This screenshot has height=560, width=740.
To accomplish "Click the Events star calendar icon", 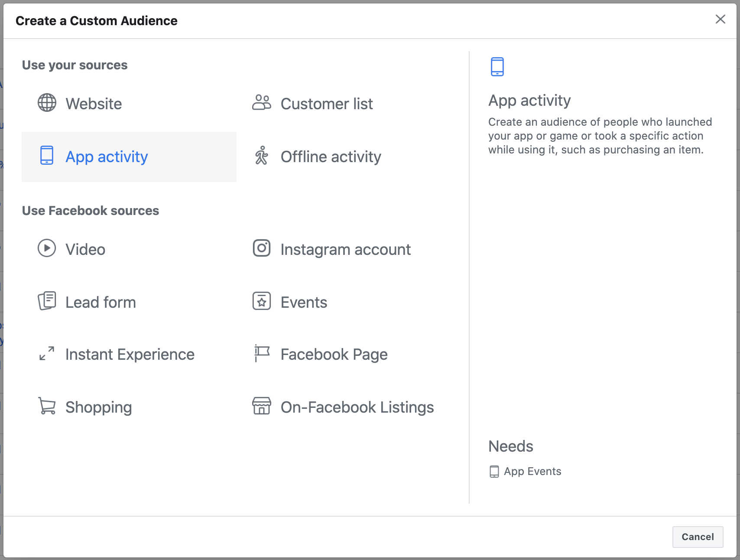I will point(262,301).
